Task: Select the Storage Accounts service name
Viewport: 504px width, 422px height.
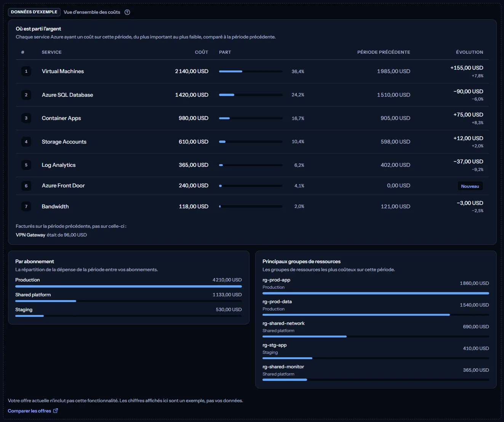Action: coord(64,142)
